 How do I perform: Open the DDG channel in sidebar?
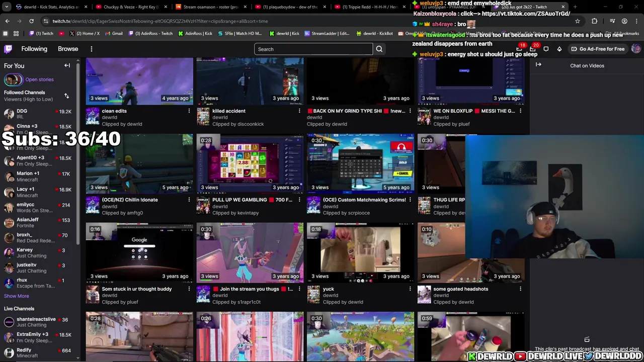pos(38,114)
